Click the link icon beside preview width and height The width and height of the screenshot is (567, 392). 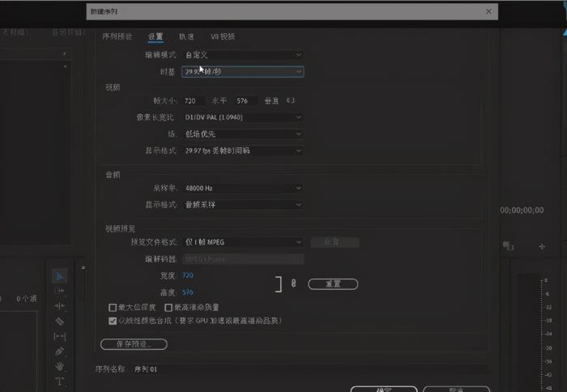[x=293, y=283]
